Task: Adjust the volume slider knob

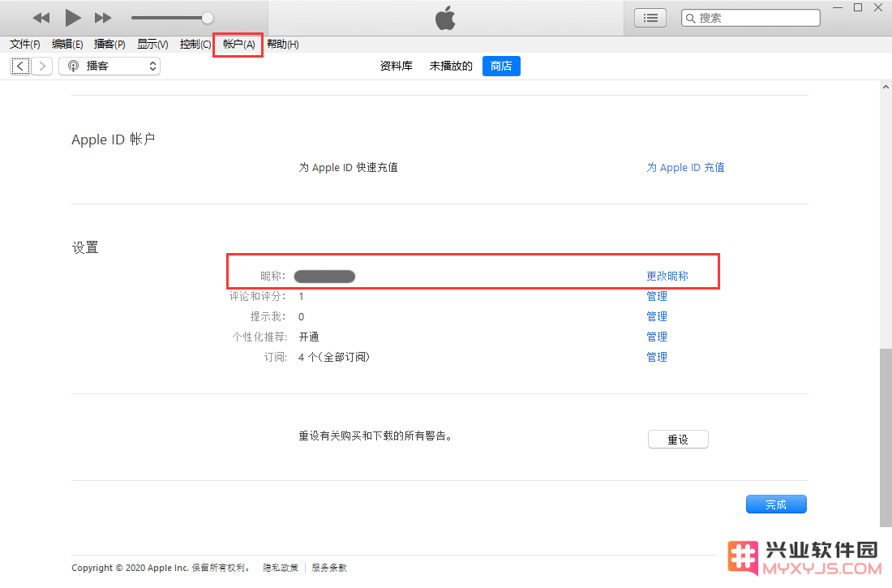Action: tap(208, 18)
